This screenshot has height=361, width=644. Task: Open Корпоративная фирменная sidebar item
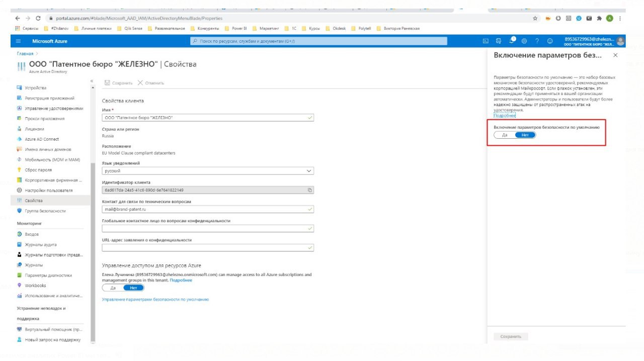(x=53, y=180)
